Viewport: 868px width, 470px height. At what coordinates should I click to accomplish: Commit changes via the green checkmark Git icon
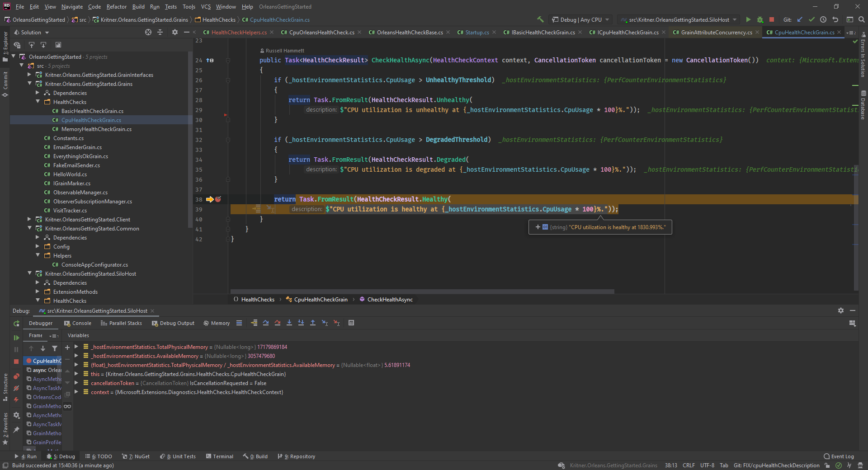click(812, 19)
